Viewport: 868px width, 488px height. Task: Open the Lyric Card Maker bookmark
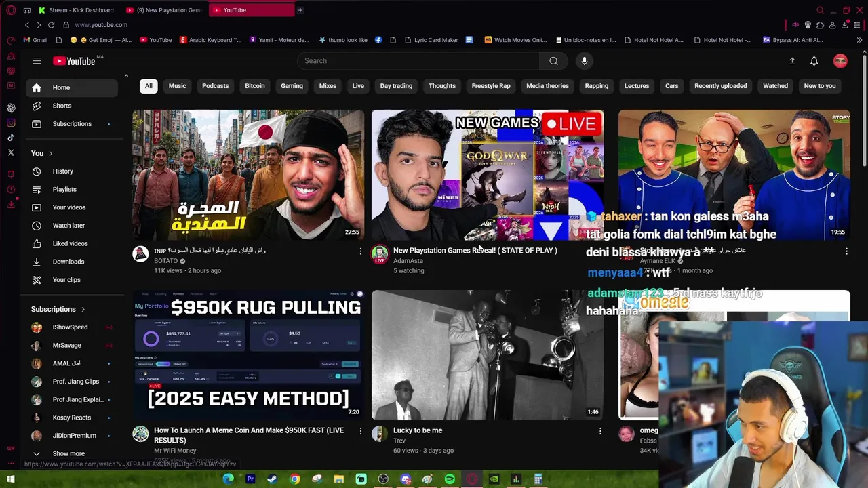[x=431, y=40]
